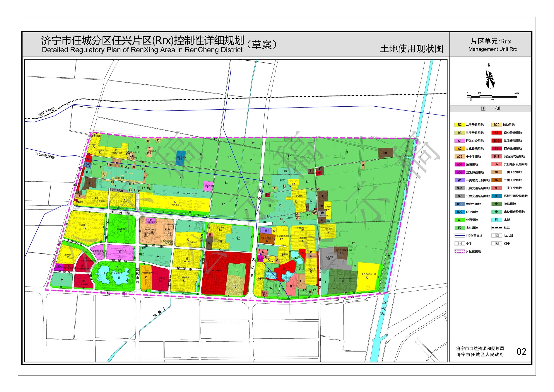Click the map scale bar
The width and height of the screenshot is (554, 392).
[492, 97]
